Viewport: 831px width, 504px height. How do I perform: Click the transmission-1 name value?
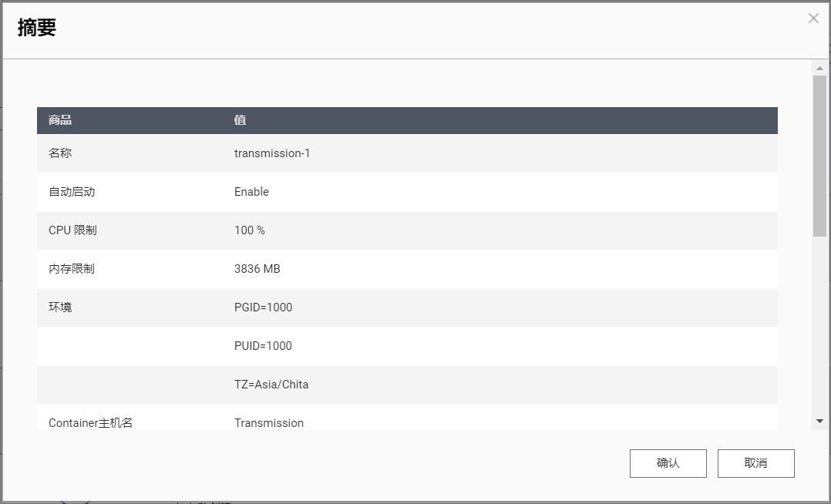click(x=272, y=153)
